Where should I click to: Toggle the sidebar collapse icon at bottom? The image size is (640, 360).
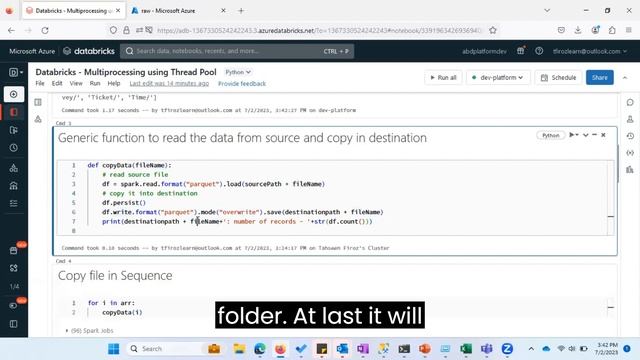coord(14,324)
